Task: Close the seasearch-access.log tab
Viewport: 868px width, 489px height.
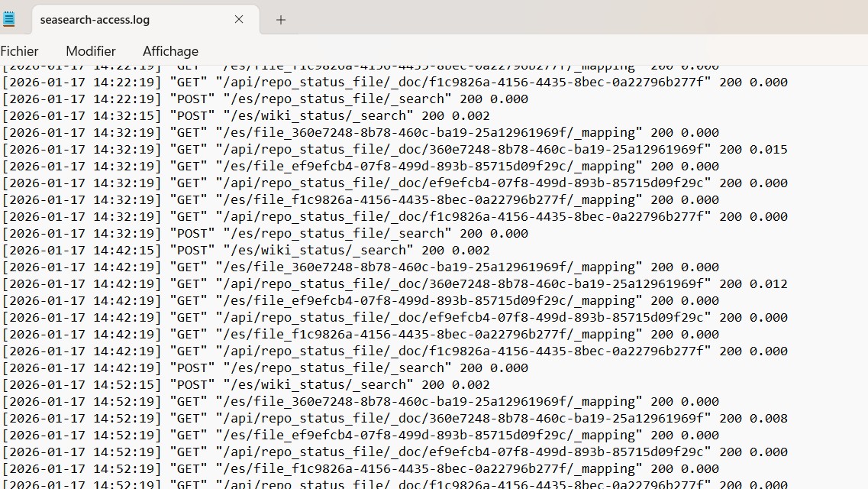Action: click(x=239, y=19)
